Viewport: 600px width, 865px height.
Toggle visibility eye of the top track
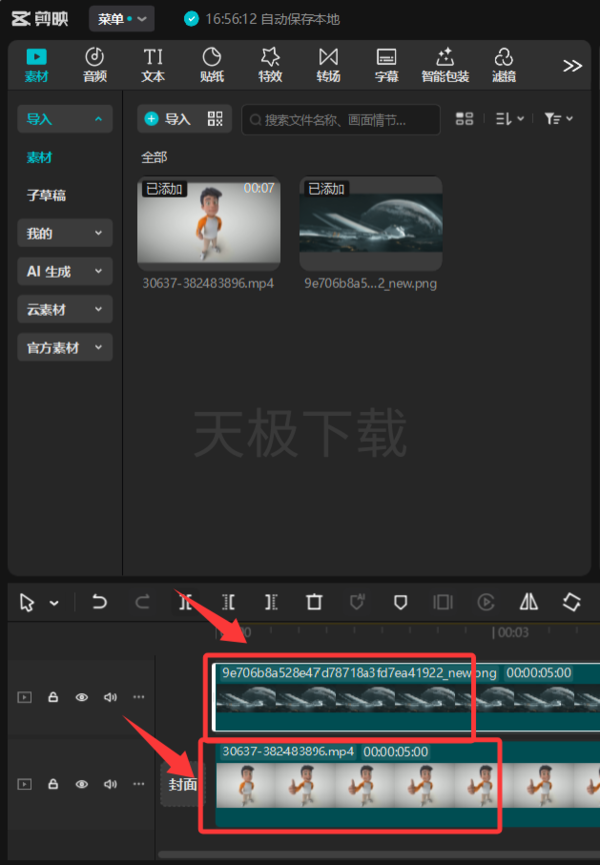82,697
